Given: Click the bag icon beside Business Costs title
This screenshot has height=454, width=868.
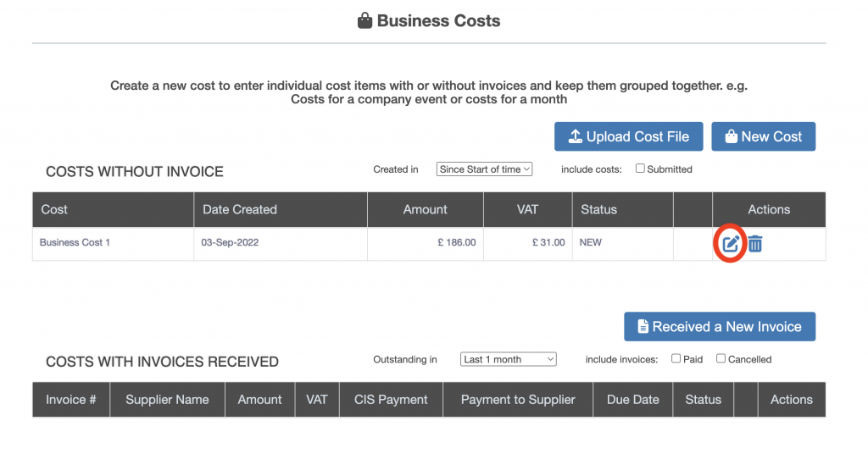Looking at the screenshot, I should click(x=364, y=21).
